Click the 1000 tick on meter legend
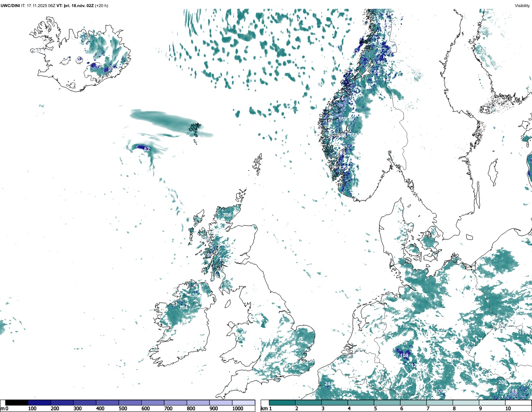Viewport: 532px width, 412px height. pyautogui.click(x=238, y=409)
